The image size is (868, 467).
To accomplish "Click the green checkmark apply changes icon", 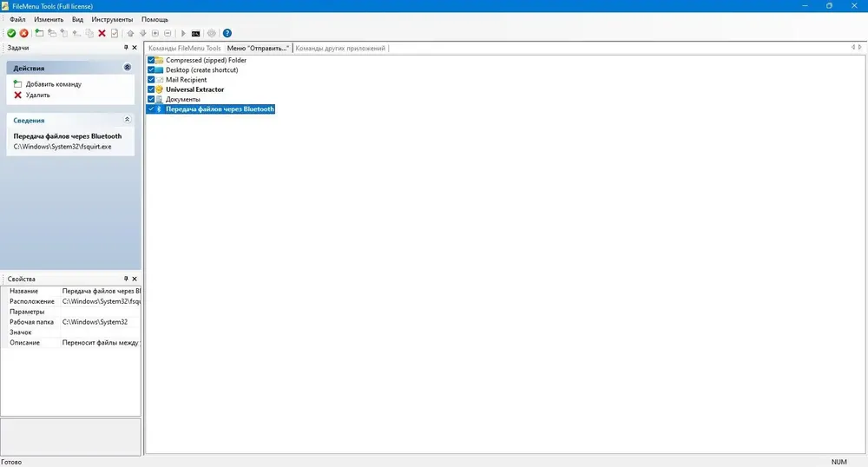I will [x=11, y=33].
